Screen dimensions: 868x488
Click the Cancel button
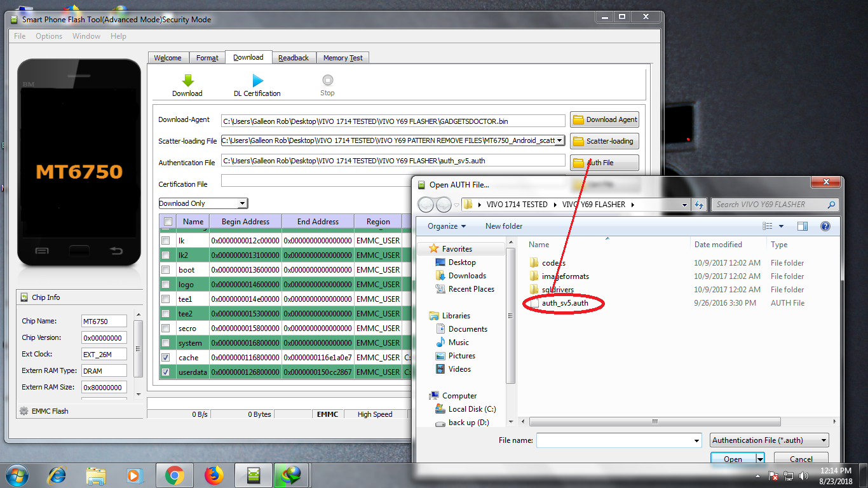(801, 459)
